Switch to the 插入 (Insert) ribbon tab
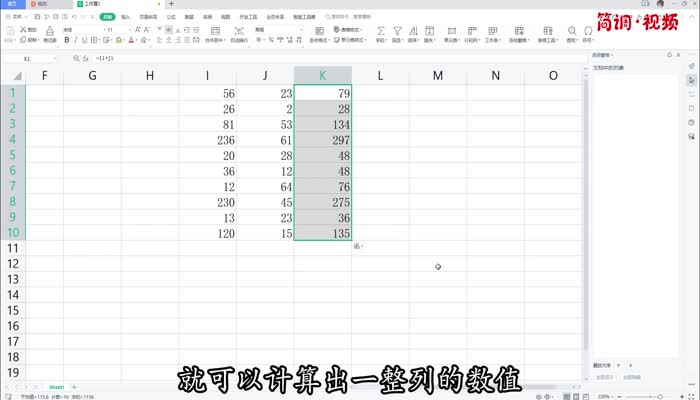The width and height of the screenshot is (700, 400). coord(125,17)
